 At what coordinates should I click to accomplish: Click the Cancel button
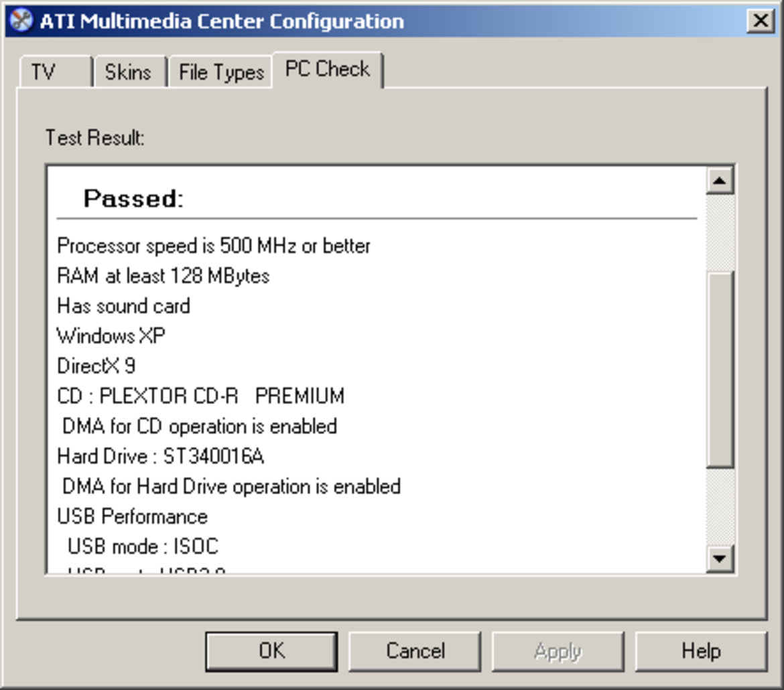pos(415,651)
